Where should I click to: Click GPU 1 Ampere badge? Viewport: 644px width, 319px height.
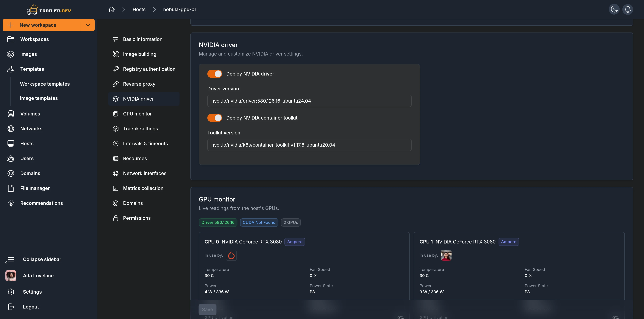[509, 242]
